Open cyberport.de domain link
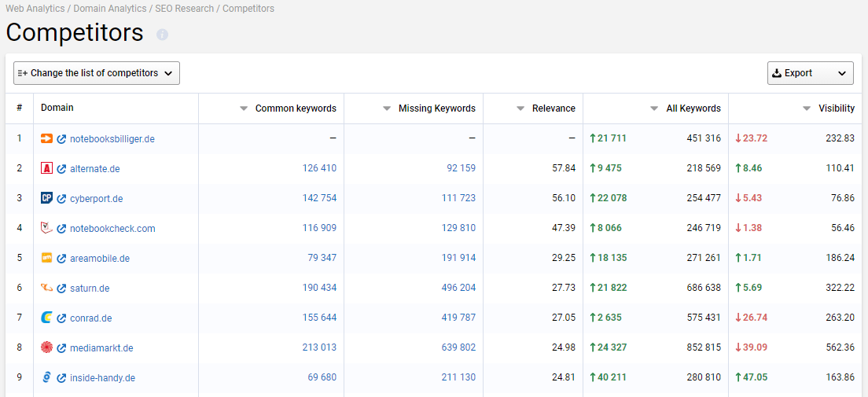Screen dimensions: 868x397 97,199
